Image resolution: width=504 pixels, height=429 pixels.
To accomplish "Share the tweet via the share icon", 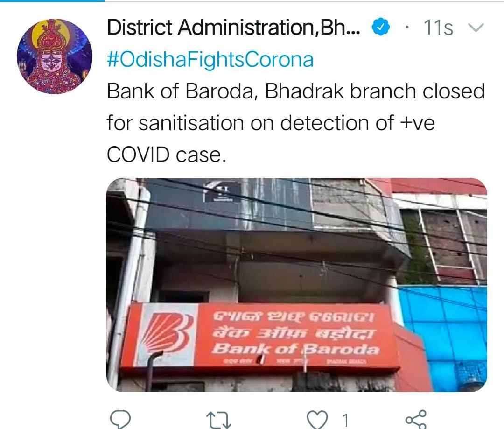I will pos(416,420).
